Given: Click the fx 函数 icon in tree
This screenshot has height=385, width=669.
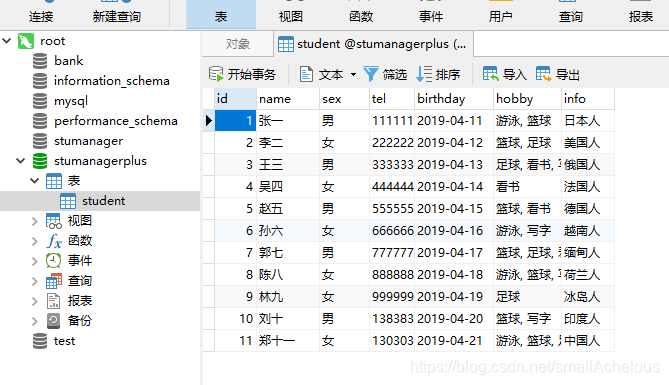Looking at the screenshot, I should click(x=54, y=241).
